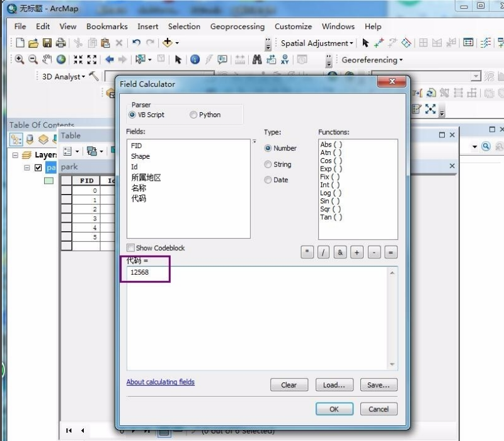The height and width of the screenshot is (441, 504).
Task: Click the Spatial Adjustment pointer arrow icon
Action: coord(365,43)
